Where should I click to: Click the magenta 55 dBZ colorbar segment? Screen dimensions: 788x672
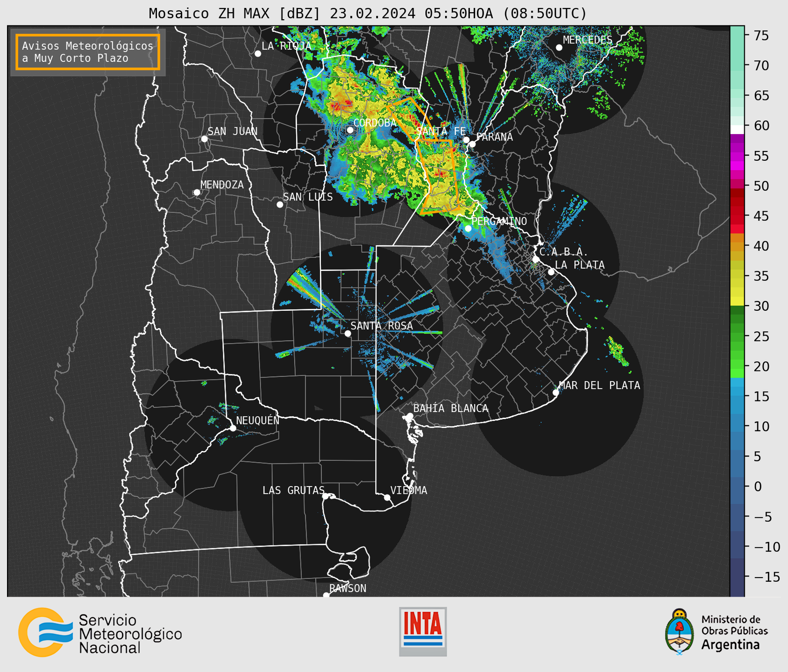[737, 156]
